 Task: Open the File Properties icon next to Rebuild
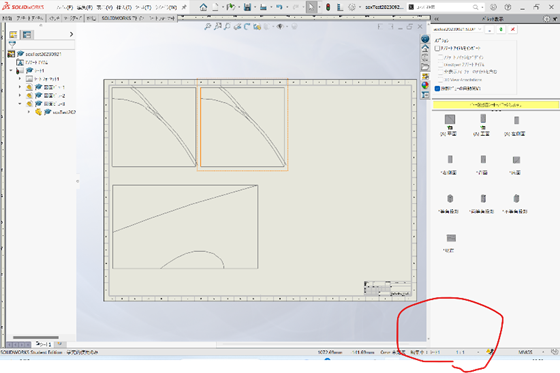[340, 7]
